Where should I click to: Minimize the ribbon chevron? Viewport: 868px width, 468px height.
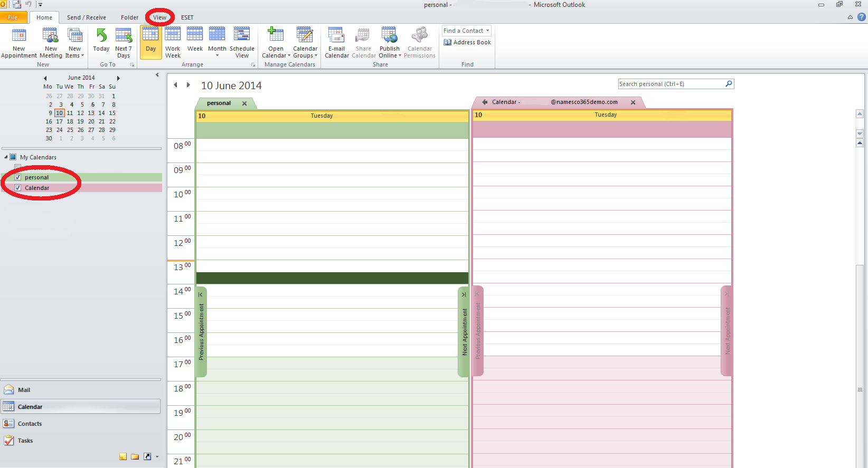[850, 17]
